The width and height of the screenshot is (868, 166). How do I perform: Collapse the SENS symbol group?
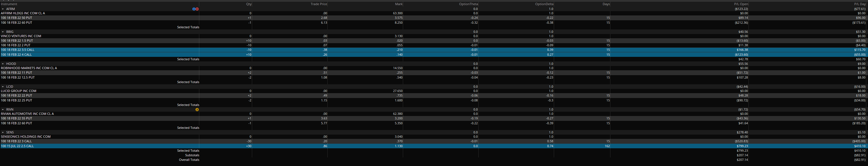pos(3,132)
